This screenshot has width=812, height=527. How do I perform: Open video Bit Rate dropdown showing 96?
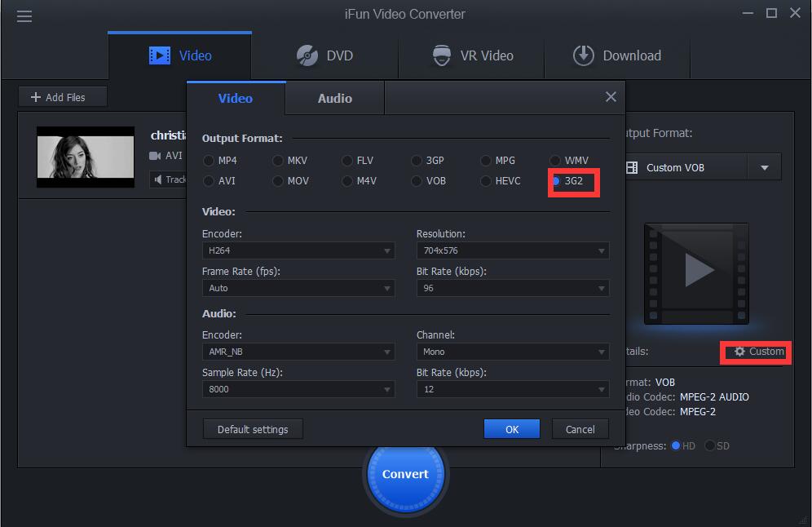[x=513, y=288]
